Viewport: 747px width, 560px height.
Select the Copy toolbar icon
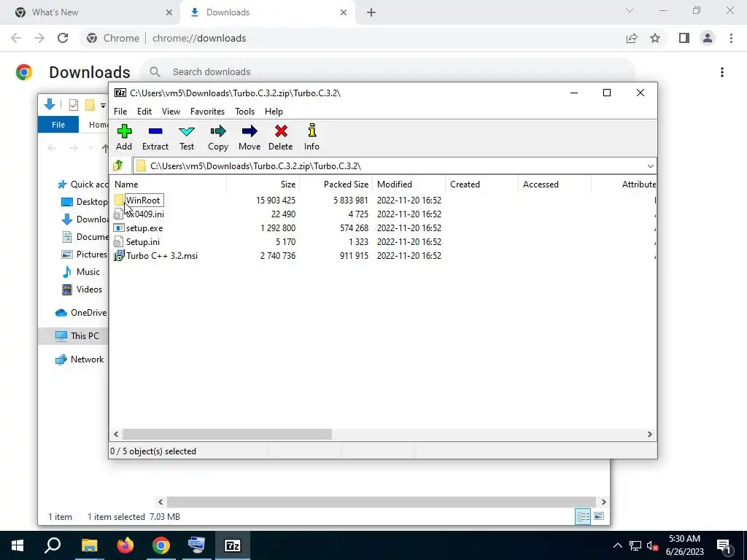tap(218, 138)
